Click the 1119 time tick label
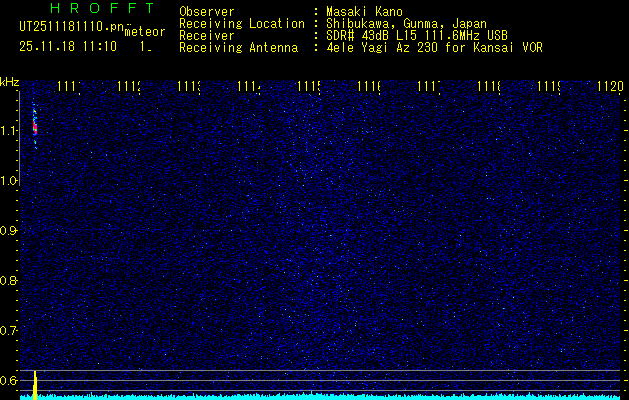Viewport: 629px width, 400px height. click(x=548, y=86)
